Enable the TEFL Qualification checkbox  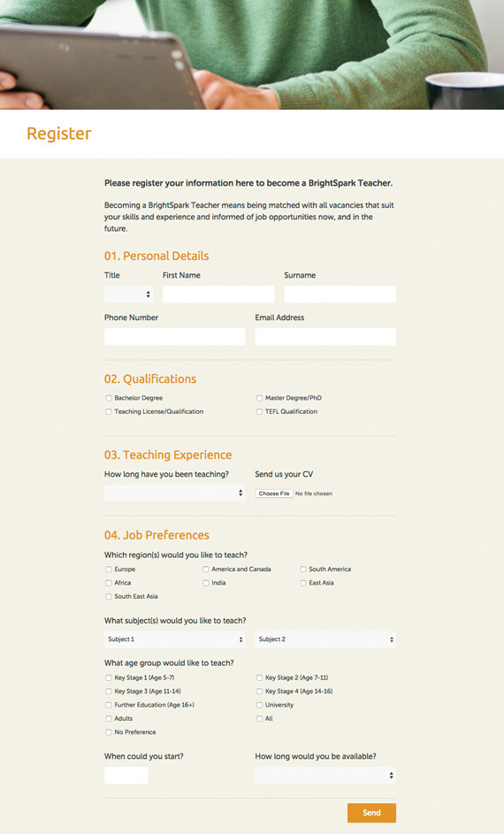click(x=259, y=411)
